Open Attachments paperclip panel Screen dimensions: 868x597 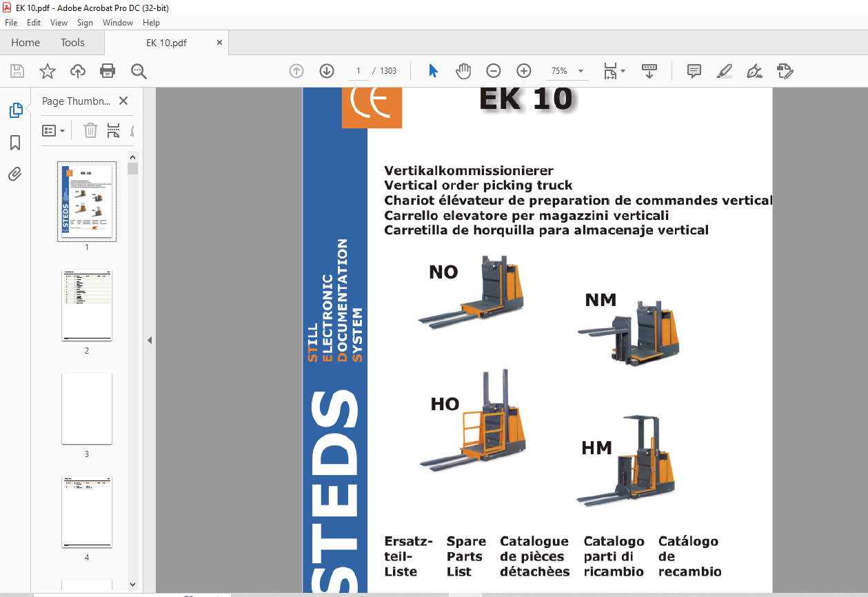(15, 174)
